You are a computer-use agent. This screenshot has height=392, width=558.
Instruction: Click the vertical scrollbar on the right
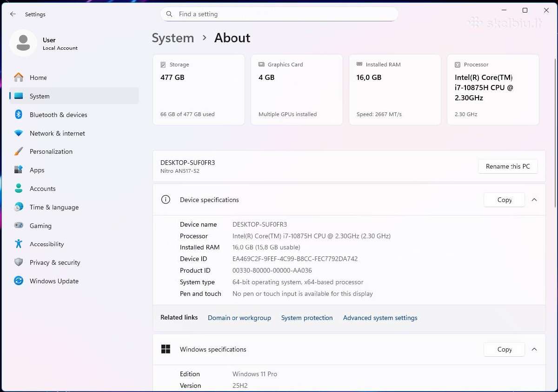point(555,132)
